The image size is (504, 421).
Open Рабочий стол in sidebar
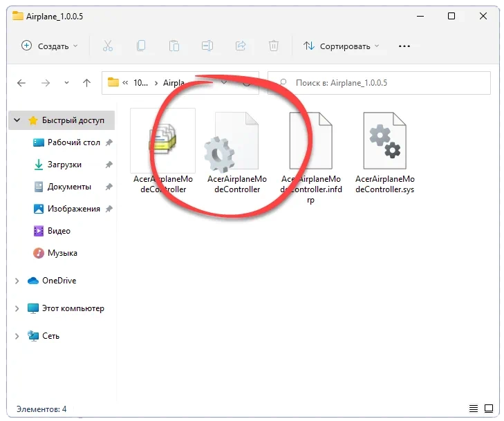(73, 142)
